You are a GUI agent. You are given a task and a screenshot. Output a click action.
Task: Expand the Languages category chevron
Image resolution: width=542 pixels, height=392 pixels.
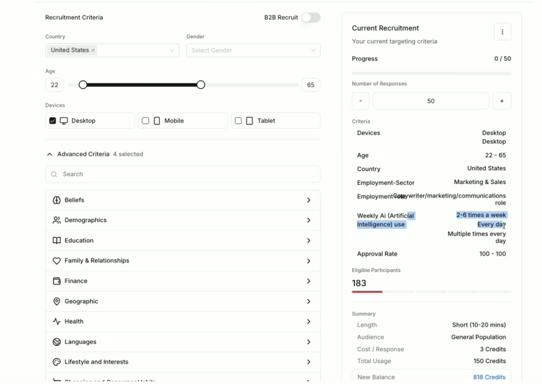coord(308,342)
